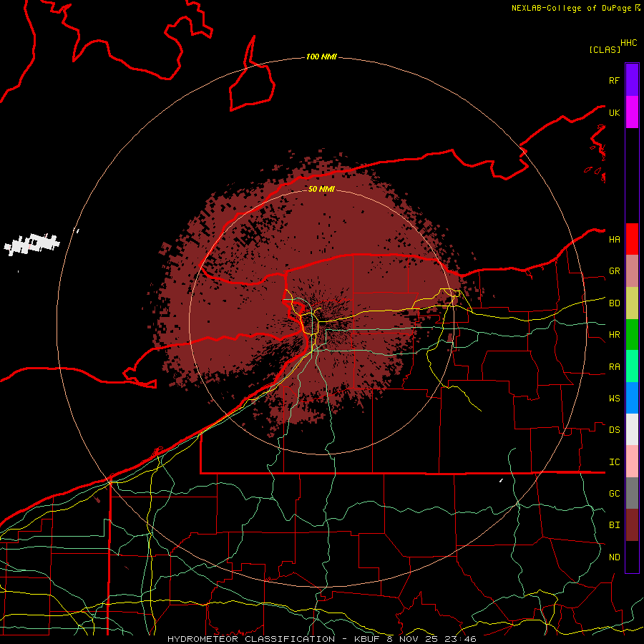Click the ND black legend swatch
Image resolution: width=644 pixels, height=644 pixels.
(x=632, y=557)
